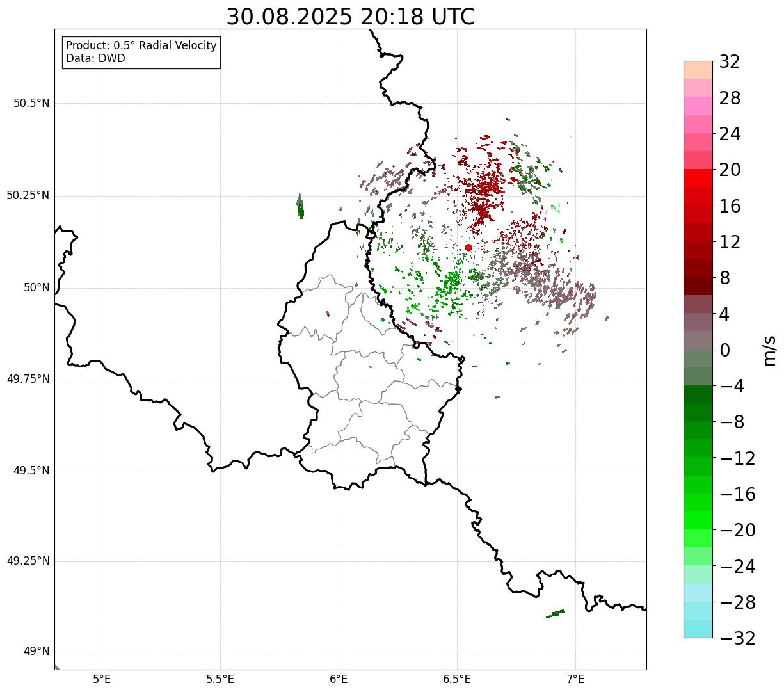Click the colorbar tick label 16

730,206
